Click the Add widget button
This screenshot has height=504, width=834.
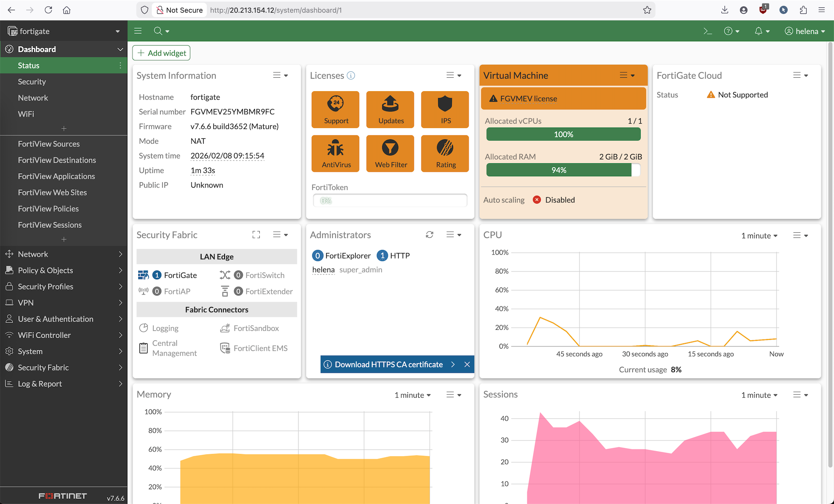click(x=162, y=53)
